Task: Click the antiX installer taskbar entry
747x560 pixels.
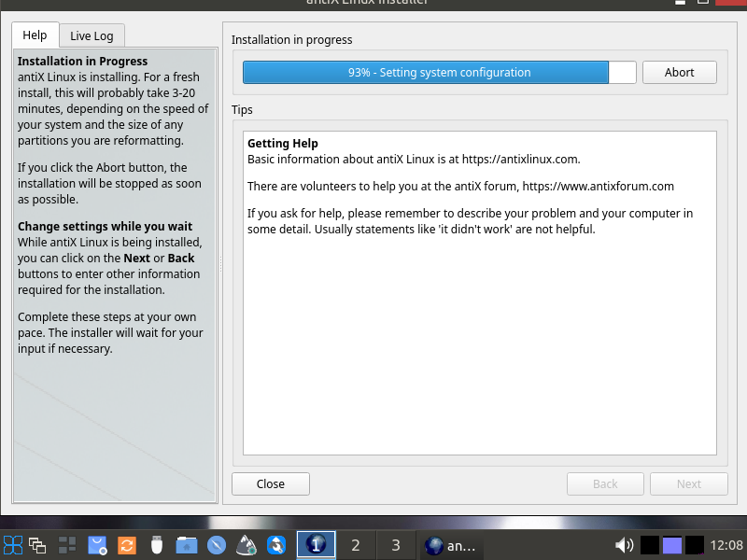Action: [451, 545]
